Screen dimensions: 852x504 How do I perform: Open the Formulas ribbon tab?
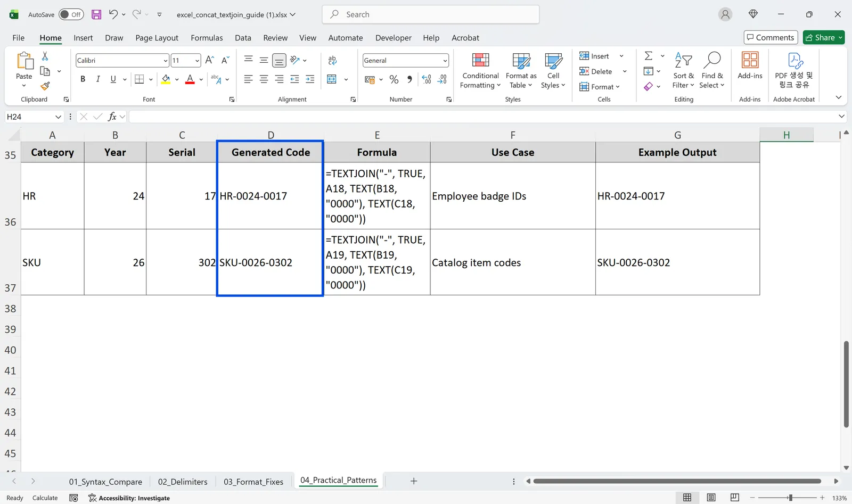click(x=207, y=38)
